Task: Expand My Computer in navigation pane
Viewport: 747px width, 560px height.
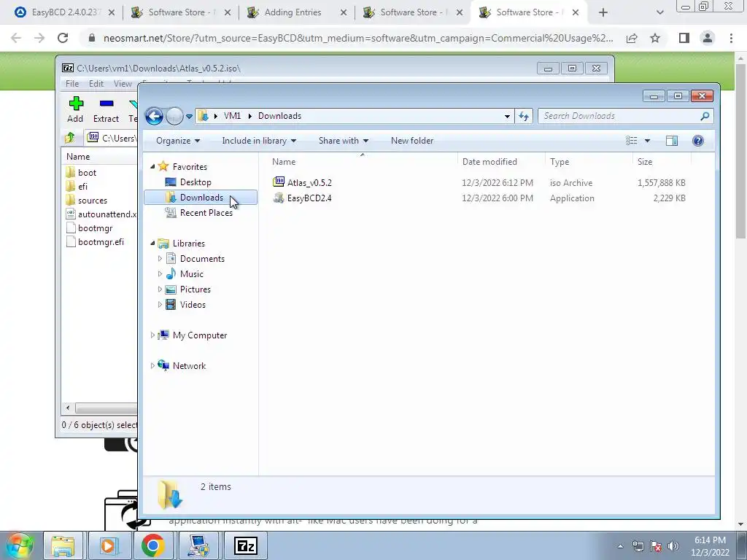Action: click(x=152, y=335)
